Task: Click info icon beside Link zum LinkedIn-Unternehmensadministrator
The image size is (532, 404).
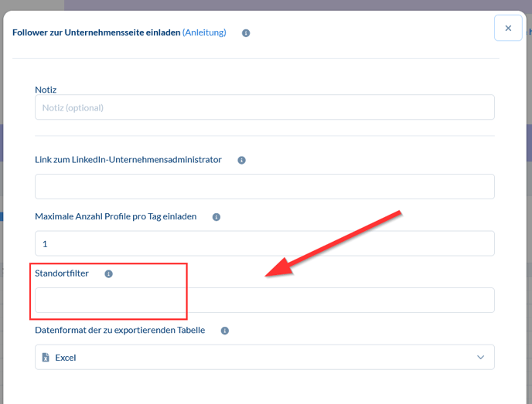Action: [x=241, y=160]
